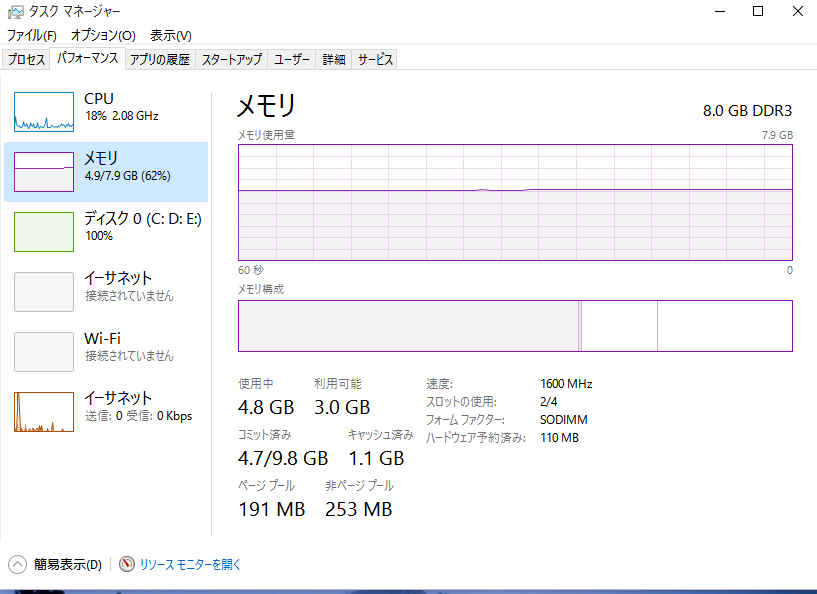Click the 送信: 0 受信: 0 Kbps text
Viewport: 817px width, 594px height.
tap(139, 416)
